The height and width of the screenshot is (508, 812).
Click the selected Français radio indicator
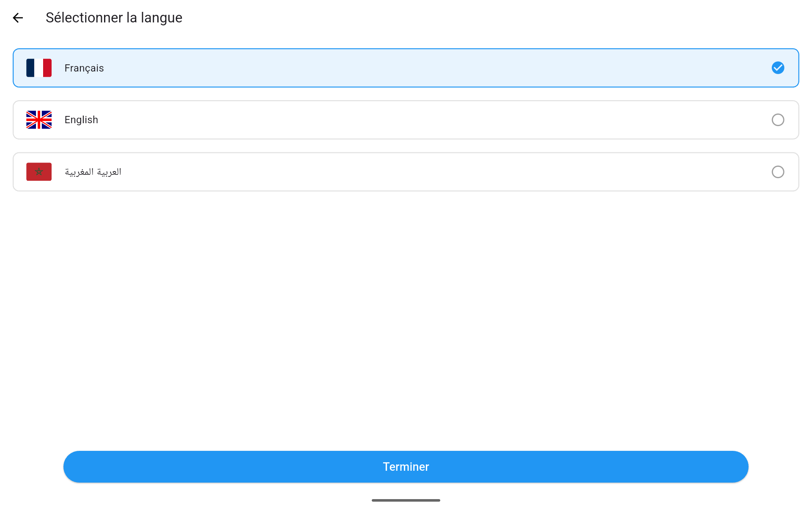(x=778, y=68)
